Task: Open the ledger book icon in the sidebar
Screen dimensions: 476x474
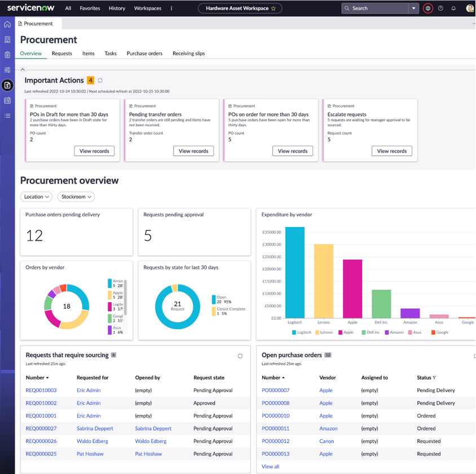Action: point(7,100)
